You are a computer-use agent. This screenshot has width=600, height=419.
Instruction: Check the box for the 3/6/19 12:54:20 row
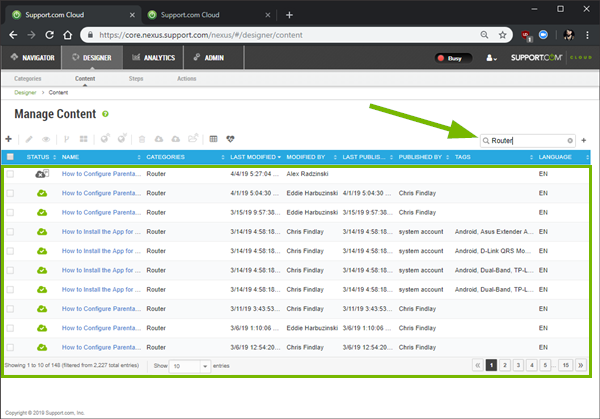click(10, 347)
